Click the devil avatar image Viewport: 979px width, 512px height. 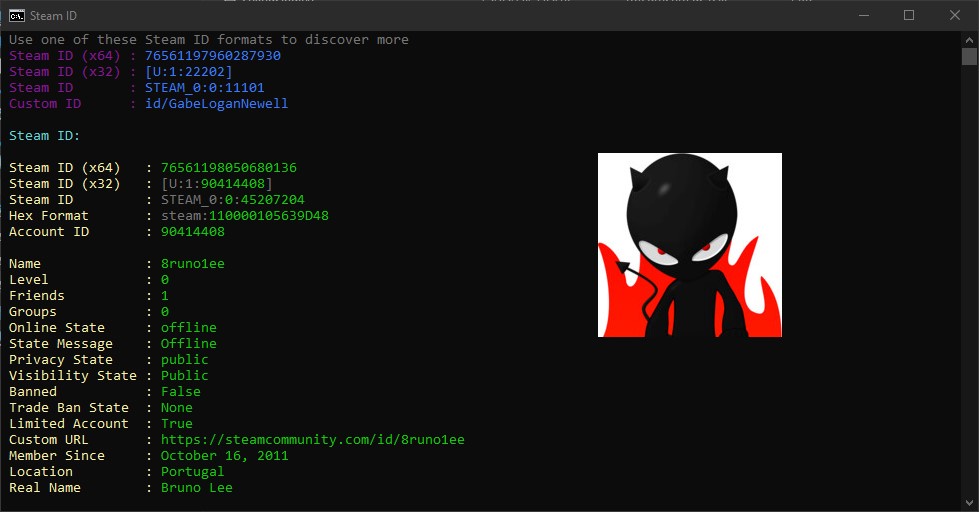click(x=690, y=245)
